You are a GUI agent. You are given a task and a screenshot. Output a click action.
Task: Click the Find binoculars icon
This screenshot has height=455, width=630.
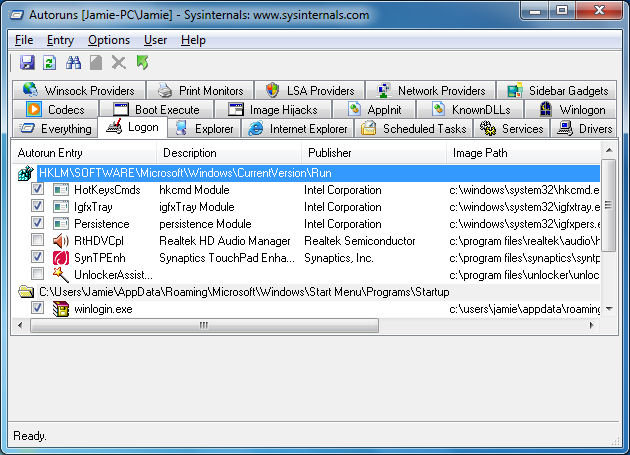73,63
